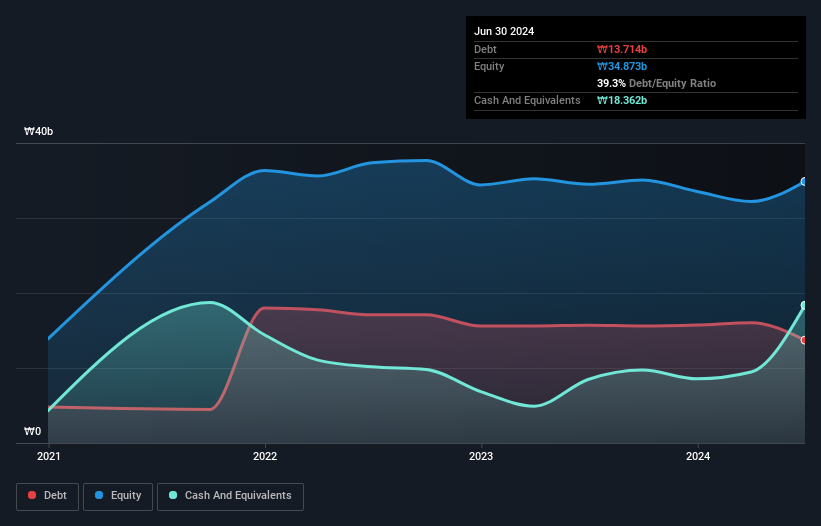
Task: Click the red Debt endpoint marker
Action: (x=804, y=340)
